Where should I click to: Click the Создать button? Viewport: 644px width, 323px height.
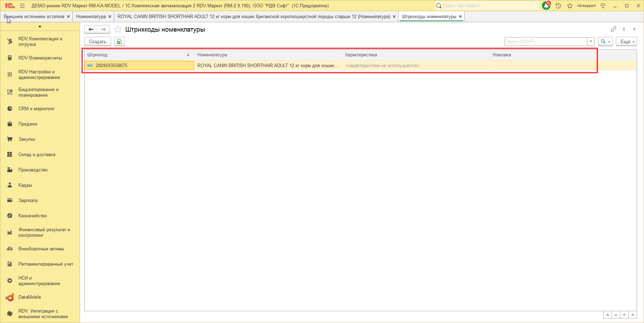pyautogui.click(x=97, y=42)
